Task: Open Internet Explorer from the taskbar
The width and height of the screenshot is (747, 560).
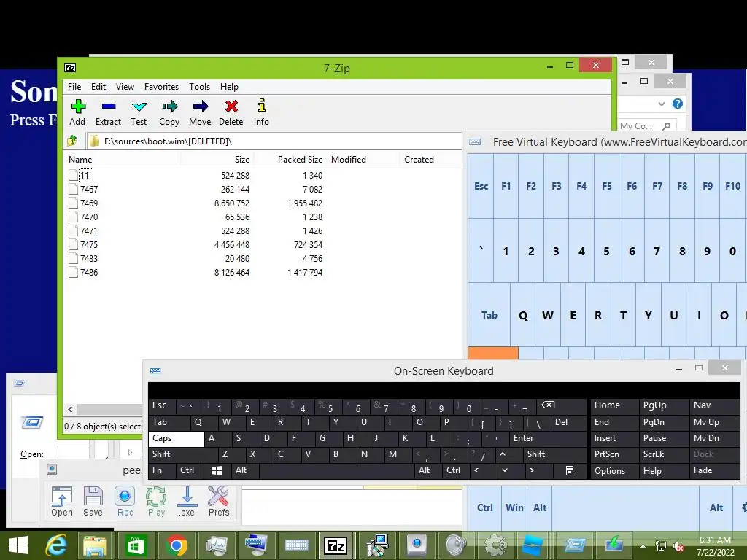Action: point(56,545)
